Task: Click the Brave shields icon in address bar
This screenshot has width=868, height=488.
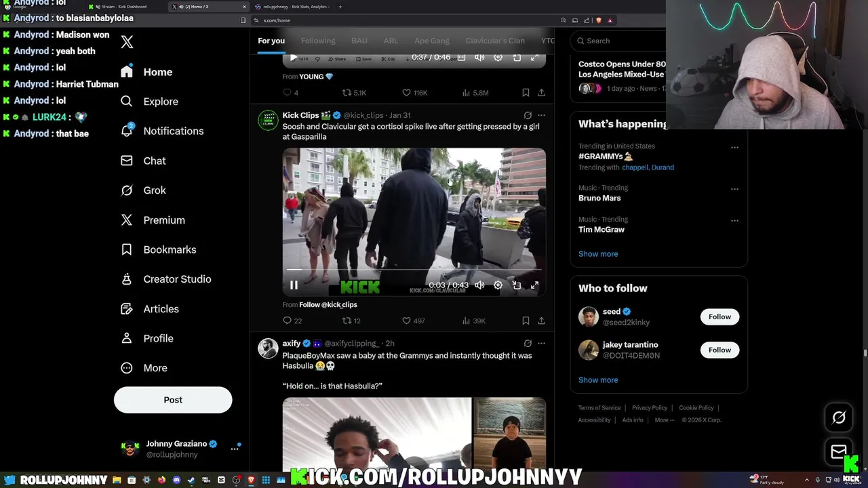Action: [599, 20]
